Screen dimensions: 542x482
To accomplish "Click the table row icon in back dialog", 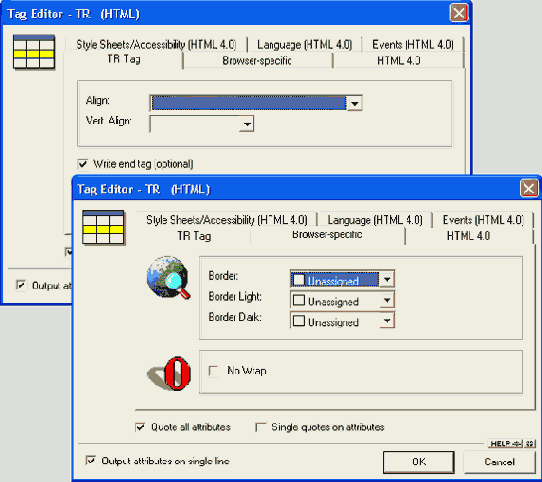I will click(34, 52).
